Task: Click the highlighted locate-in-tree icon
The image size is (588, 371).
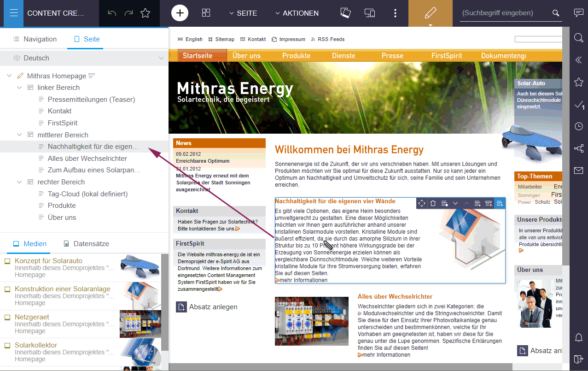Action: 500,203
